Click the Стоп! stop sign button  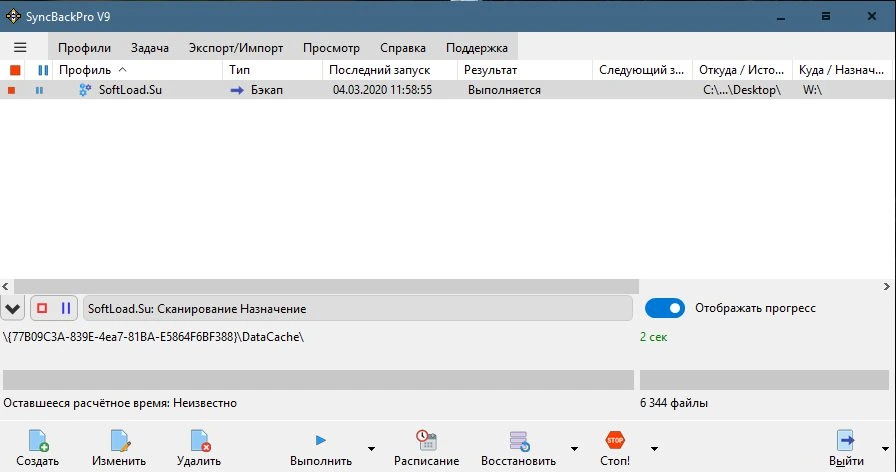coord(615,449)
